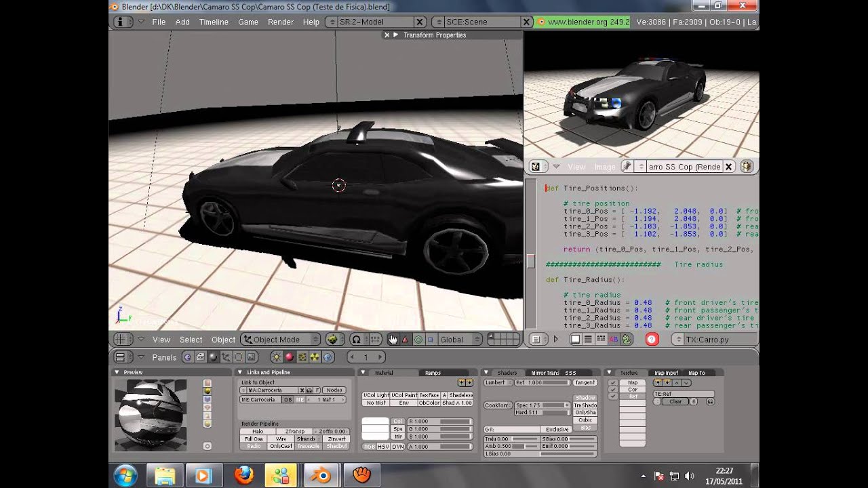Click the Clear texture button
This screenshot has width=868, height=488.
675,402
